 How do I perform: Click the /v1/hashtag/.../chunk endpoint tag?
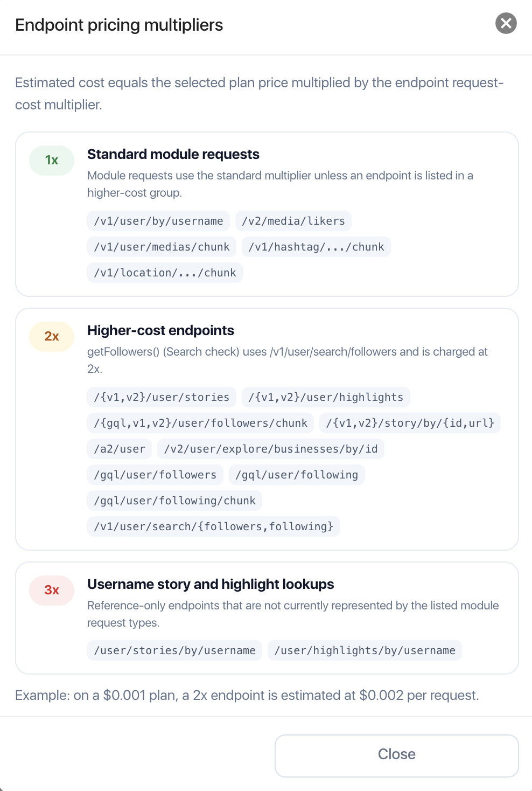[316, 247]
